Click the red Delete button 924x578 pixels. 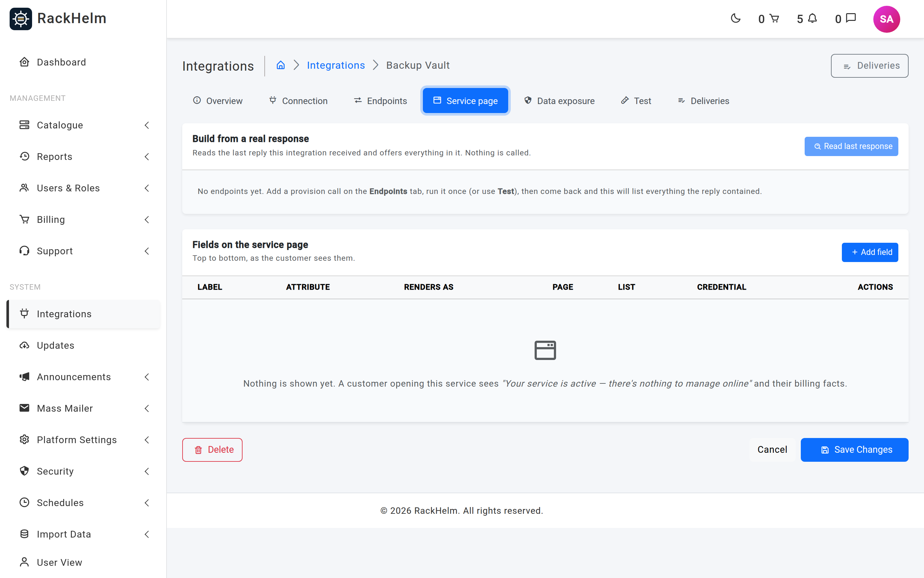coord(212,450)
